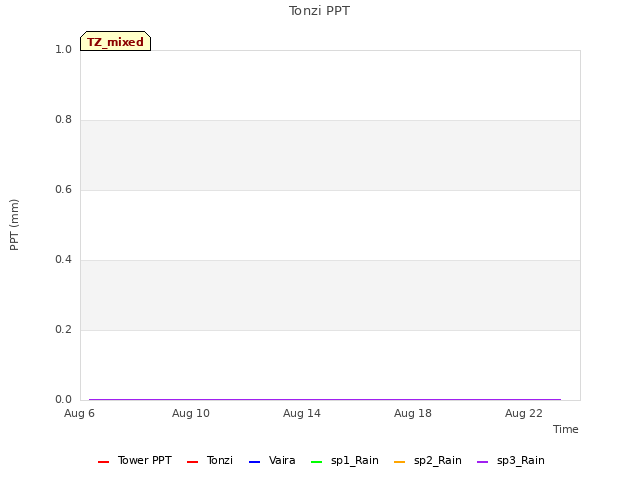
Task: Click the purple data line at zero
Action: 325,399
